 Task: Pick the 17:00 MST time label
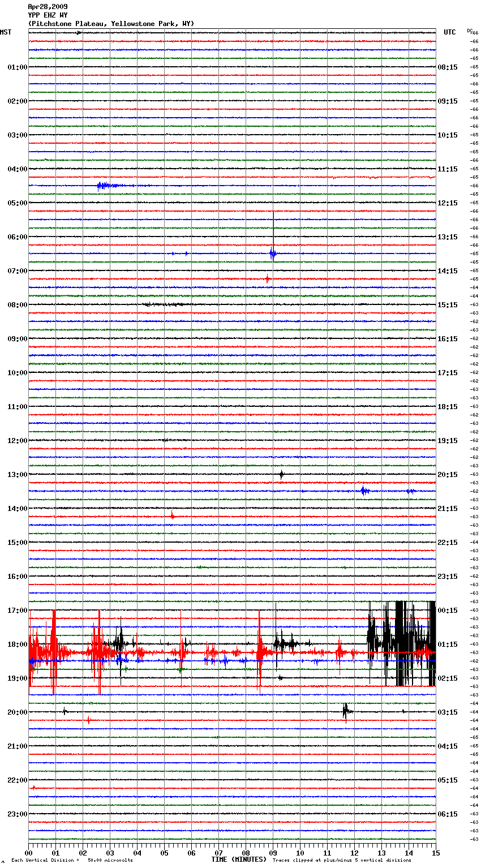(x=17, y=611)
